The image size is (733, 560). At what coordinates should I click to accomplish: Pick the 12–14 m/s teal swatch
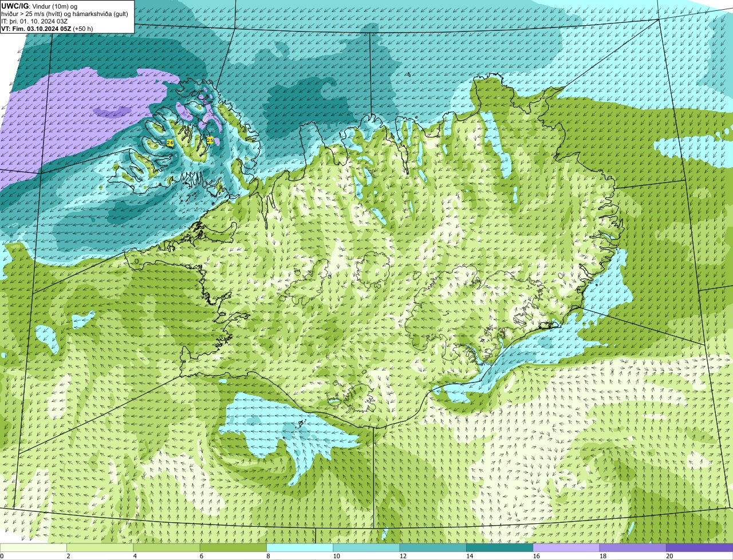[433, 547]
